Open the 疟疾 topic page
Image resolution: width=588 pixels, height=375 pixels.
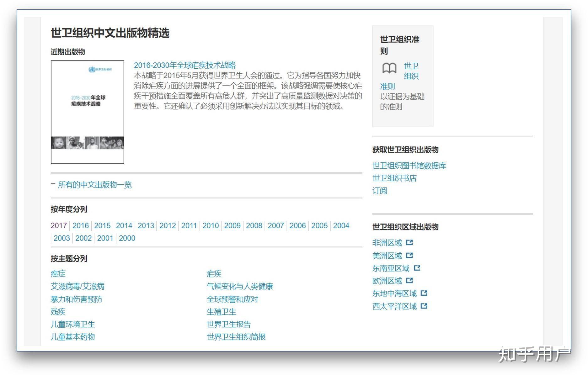coord(214,274)
